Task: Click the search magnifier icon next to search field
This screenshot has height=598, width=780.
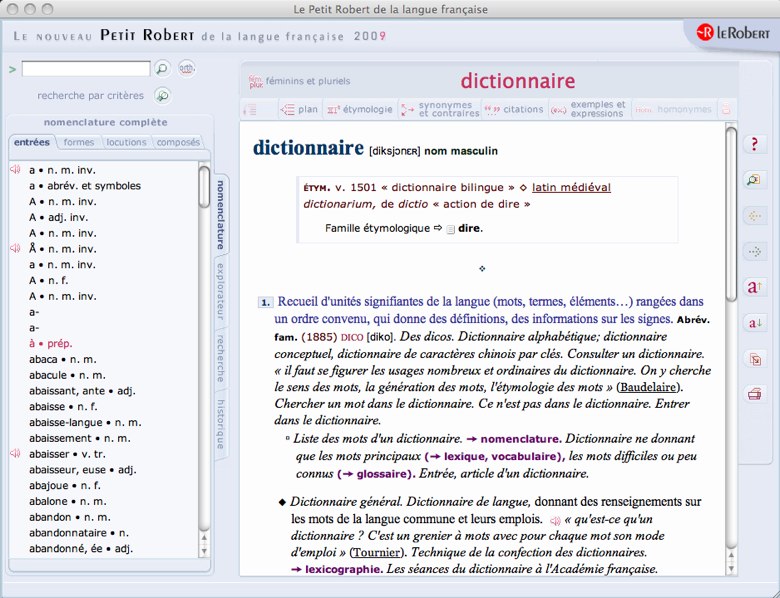Action: [x=162, y=69]
